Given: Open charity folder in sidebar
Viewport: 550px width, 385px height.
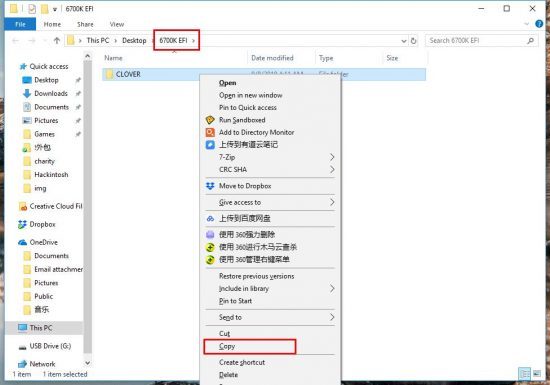Looking at the screenshot, I should pos(45,161).
